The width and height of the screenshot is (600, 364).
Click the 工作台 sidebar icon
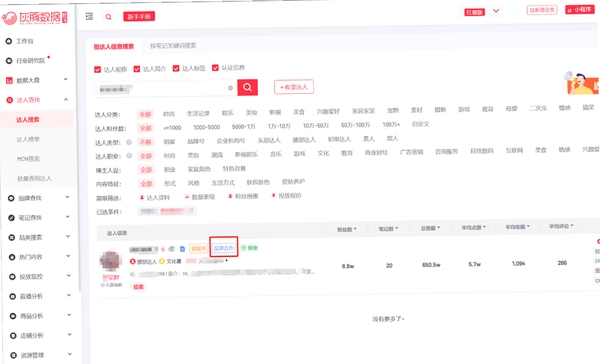[9, 41]
